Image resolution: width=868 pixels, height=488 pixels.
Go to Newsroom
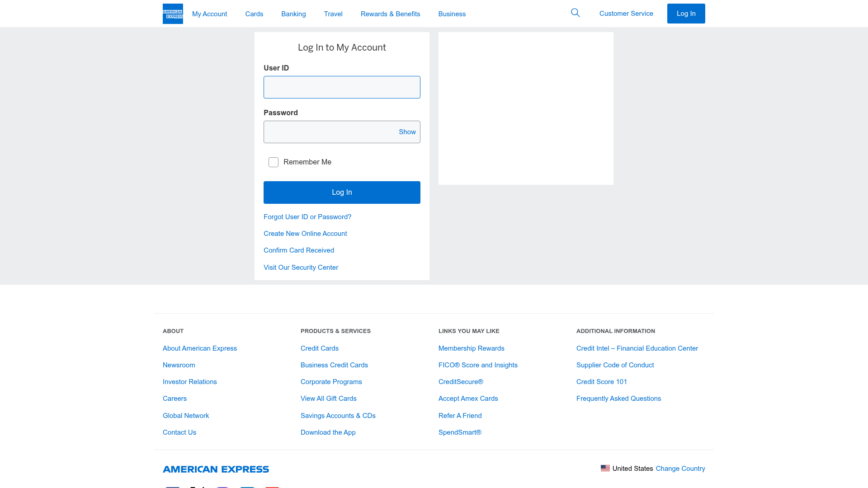179,365
